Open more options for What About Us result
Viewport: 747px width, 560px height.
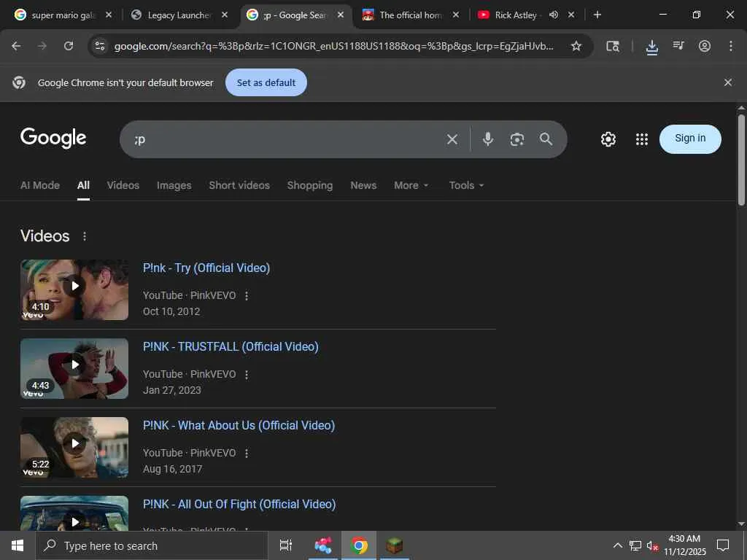pyautogui.click(x=247, y=454)
